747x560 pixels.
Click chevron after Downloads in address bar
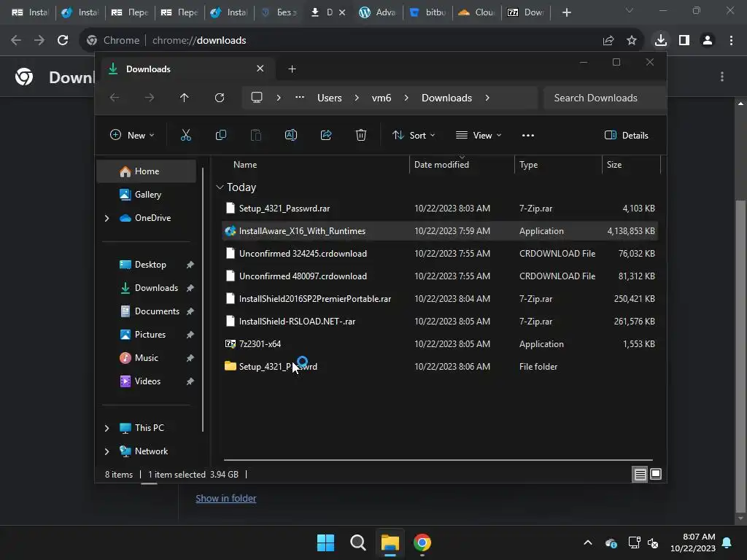pyautogui.click(x=487, y=98)
